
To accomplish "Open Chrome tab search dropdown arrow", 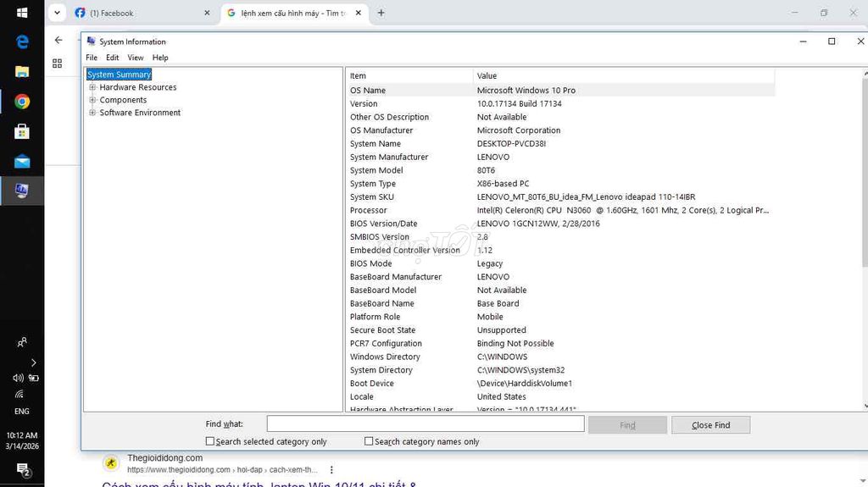I will pyautogui.click(x=57, y=13).
